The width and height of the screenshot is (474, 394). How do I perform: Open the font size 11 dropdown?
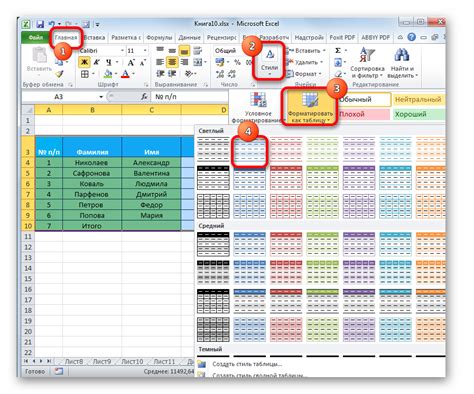pyautogui.click(x=145, y=51)
